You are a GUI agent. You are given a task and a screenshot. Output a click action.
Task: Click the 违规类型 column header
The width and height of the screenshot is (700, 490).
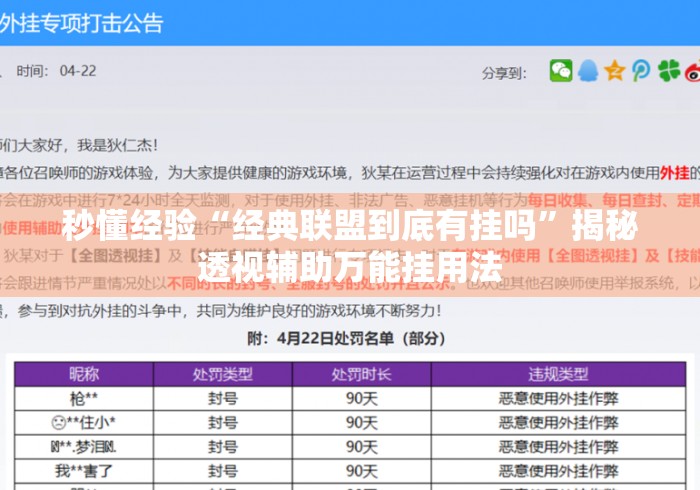558,374
